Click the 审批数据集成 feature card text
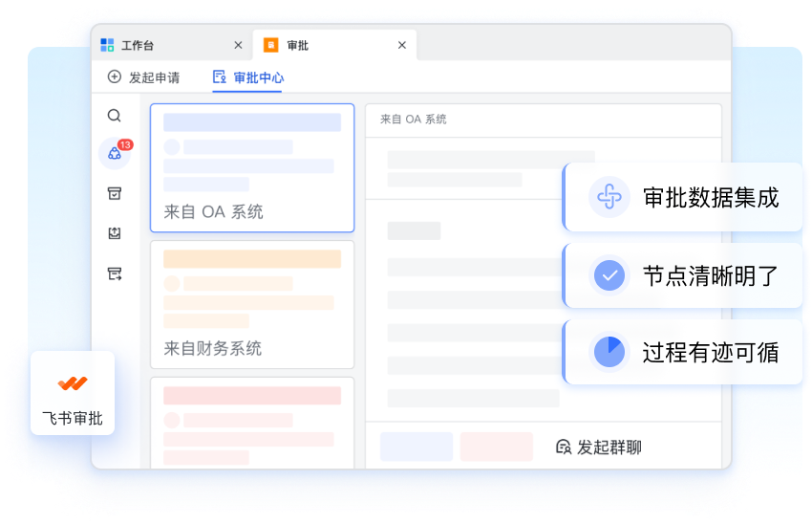 click(711, 198)
